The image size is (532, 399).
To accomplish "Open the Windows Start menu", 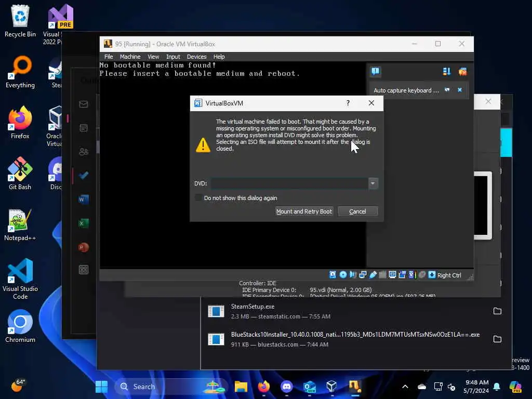I will point(101,387).
